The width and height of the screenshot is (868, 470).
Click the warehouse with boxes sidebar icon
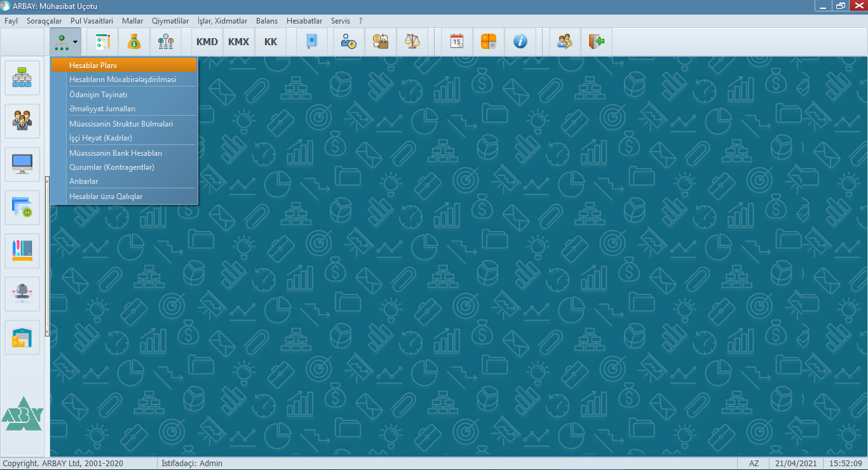click(22, 337)
